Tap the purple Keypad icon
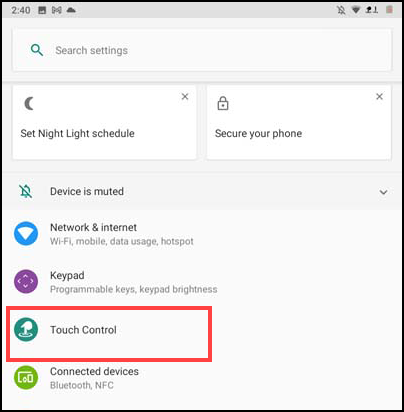 pos(26,281)
